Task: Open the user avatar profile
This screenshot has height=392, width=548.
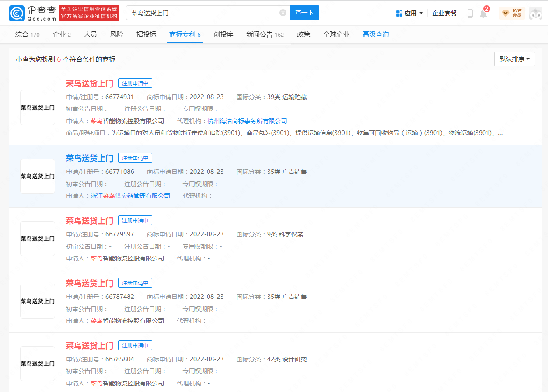Action: point(535,13)
